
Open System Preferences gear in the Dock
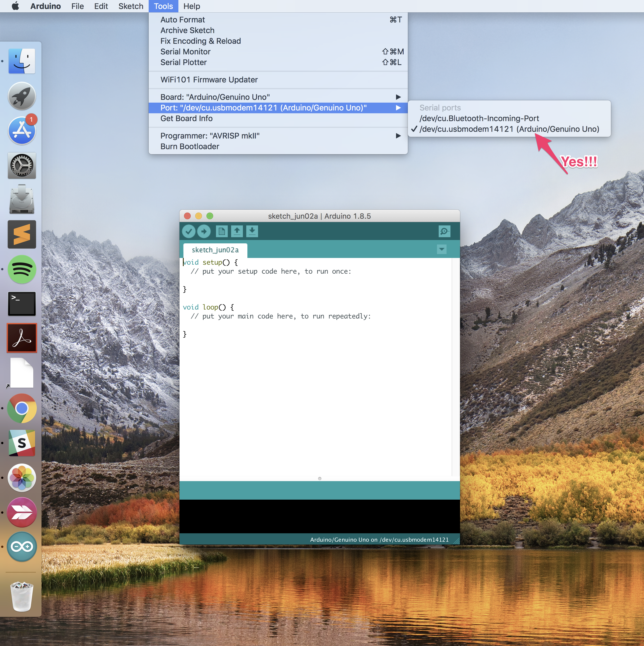pos(22,165)
